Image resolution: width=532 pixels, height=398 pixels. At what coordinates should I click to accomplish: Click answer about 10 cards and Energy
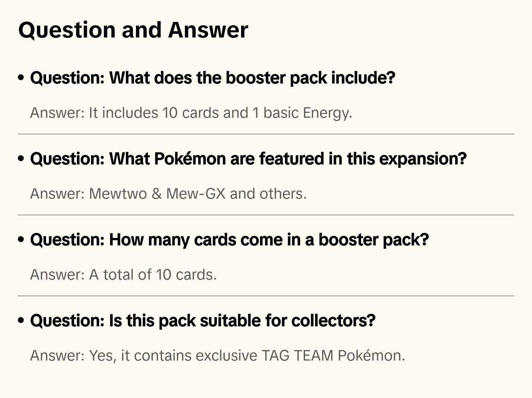[191, 113]
